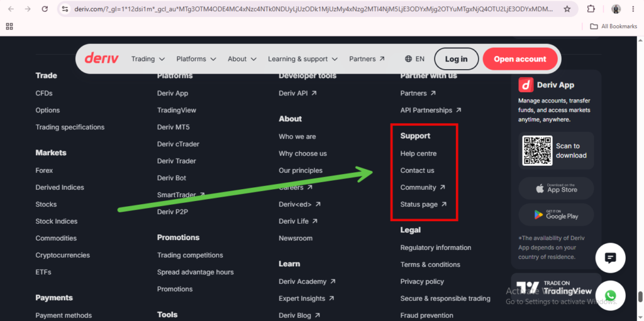Screen dimensions: 644x321
Task: Open the Partners link in navbar
Action: click(367, 58)
